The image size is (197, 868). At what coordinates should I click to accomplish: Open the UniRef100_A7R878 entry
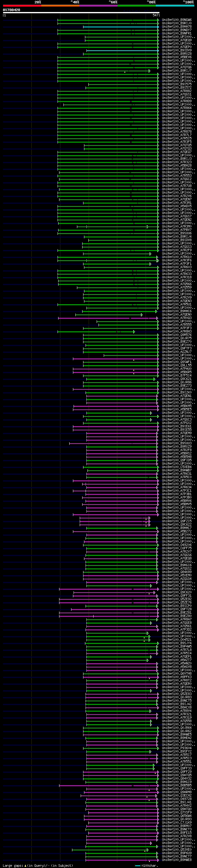pyautogui.click(x=177, y=132)
